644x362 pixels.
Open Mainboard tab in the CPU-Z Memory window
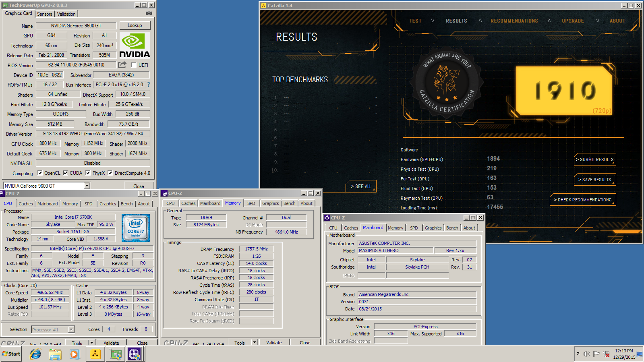pos(210,203)
